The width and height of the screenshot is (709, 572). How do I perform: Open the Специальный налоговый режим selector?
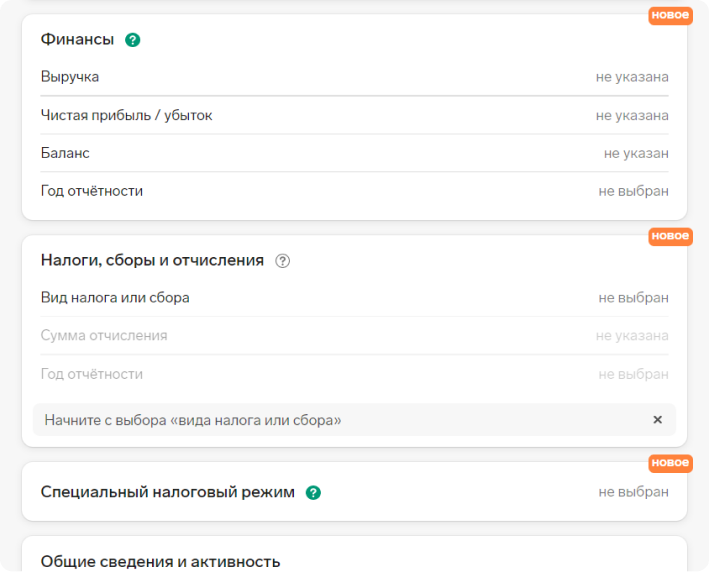coord(633,492)
